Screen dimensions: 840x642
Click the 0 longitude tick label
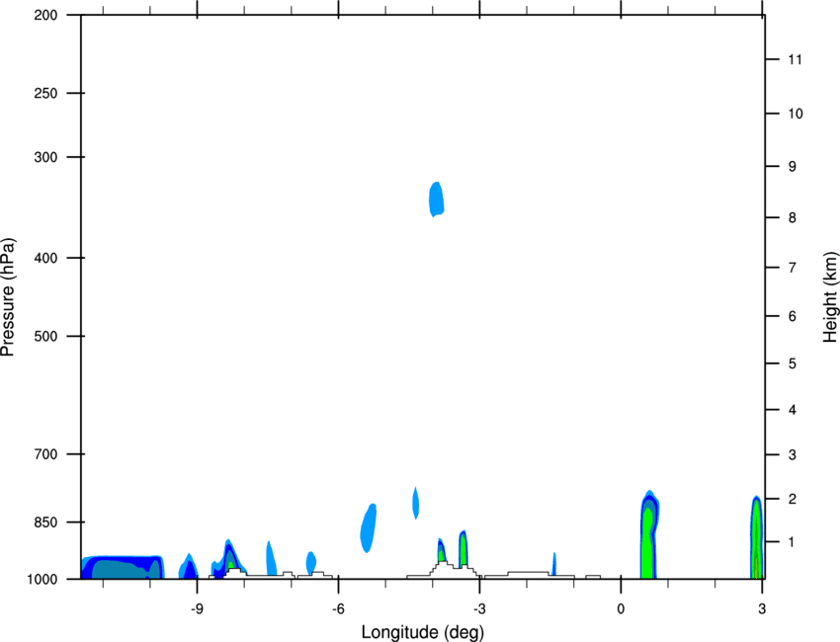click(621, 609)
